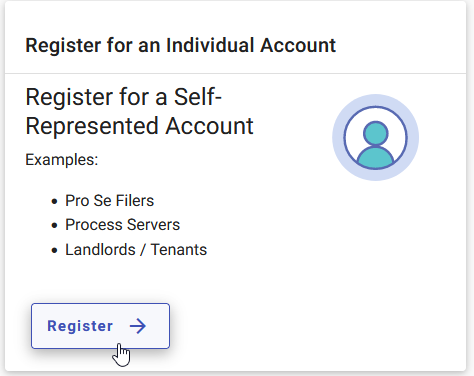Select the "Landlords / Tenants" list item
Screen dimensions: 474x376
[x=136, y=250]
